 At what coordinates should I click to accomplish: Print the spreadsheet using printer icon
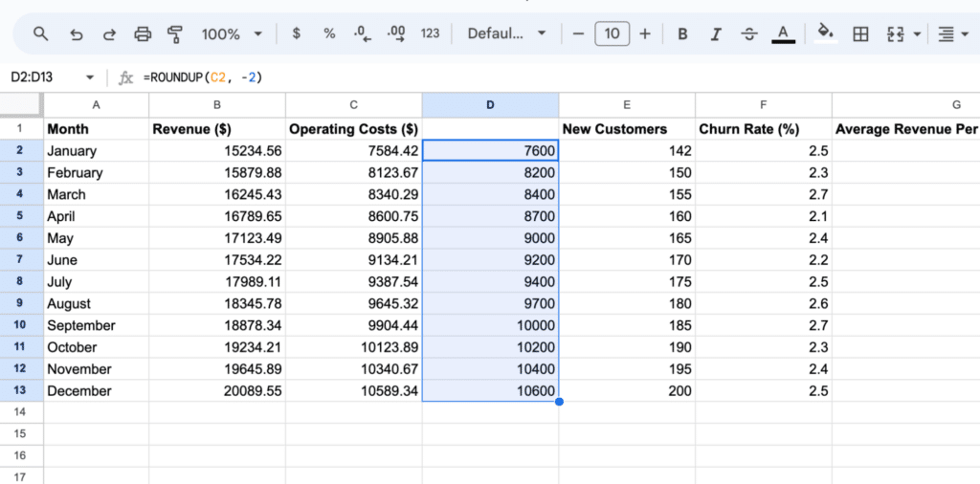pyautogui.click(x=143, y=33)
